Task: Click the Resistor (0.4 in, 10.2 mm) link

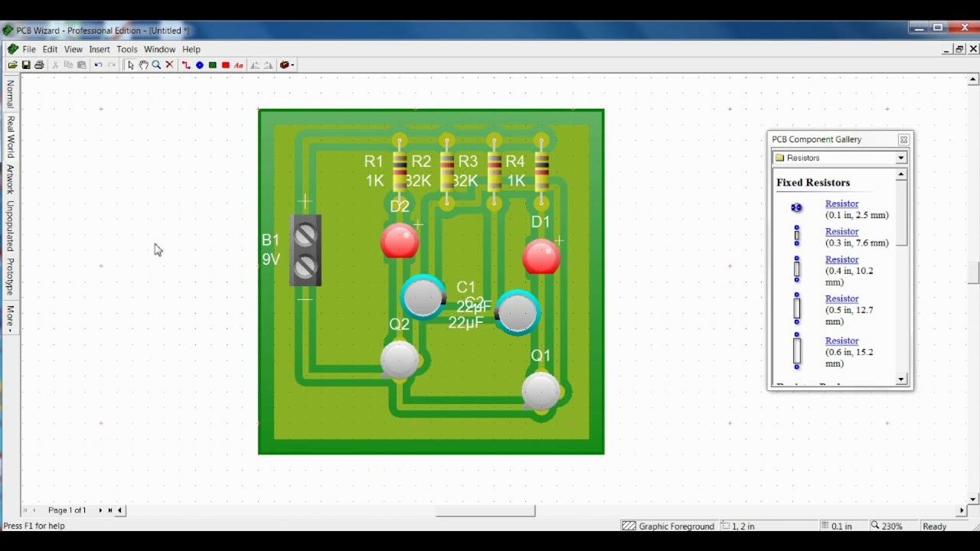Action: click(x=841, y=259)
